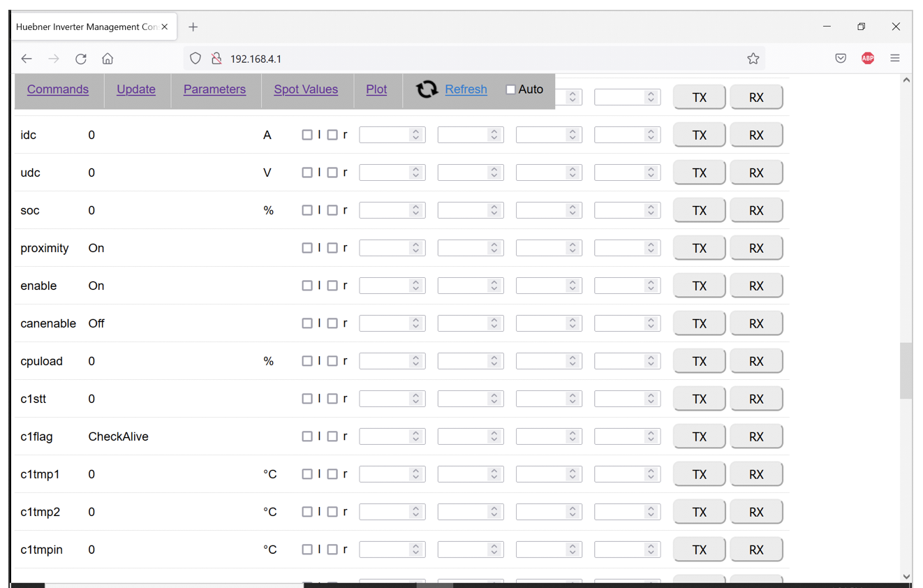Click the vertical page scrollbar thumb
The image size is (923, 588).
(x=906, y=370)
